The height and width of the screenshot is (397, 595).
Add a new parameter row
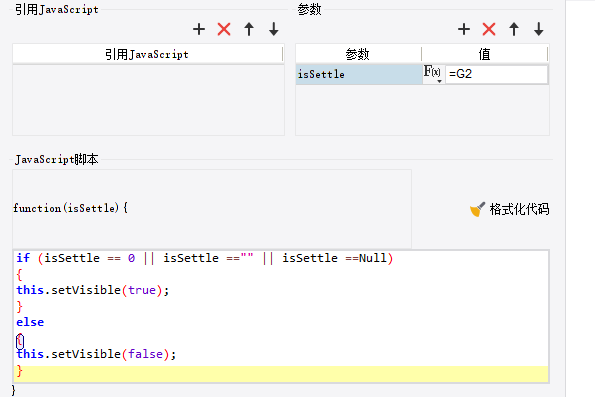point(464,29)
